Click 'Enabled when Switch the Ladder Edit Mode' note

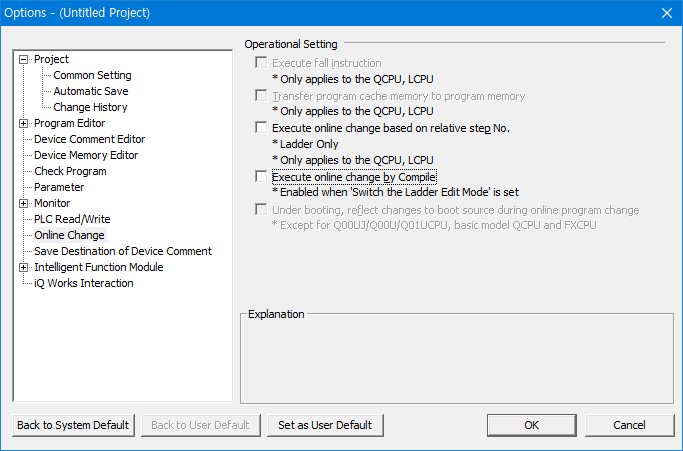point(395,192)
